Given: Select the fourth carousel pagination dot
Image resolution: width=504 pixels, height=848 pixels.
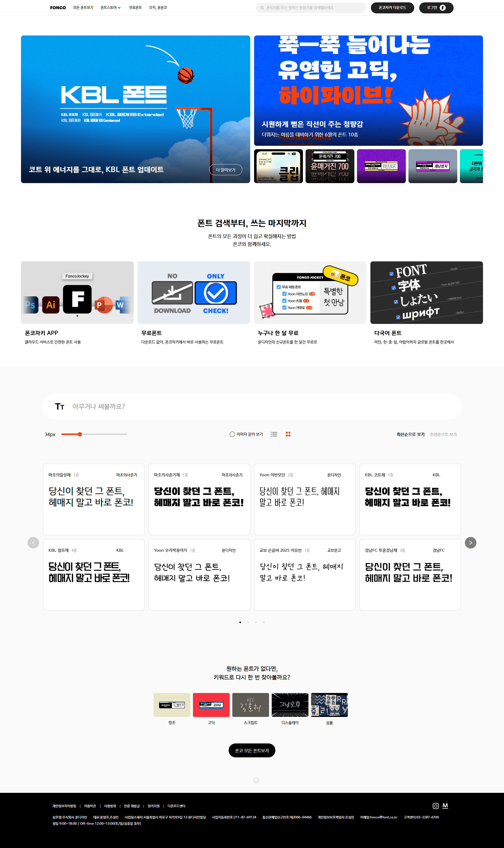Looking at the screenshot, I should pyautogui.click(x=264, y=622).
